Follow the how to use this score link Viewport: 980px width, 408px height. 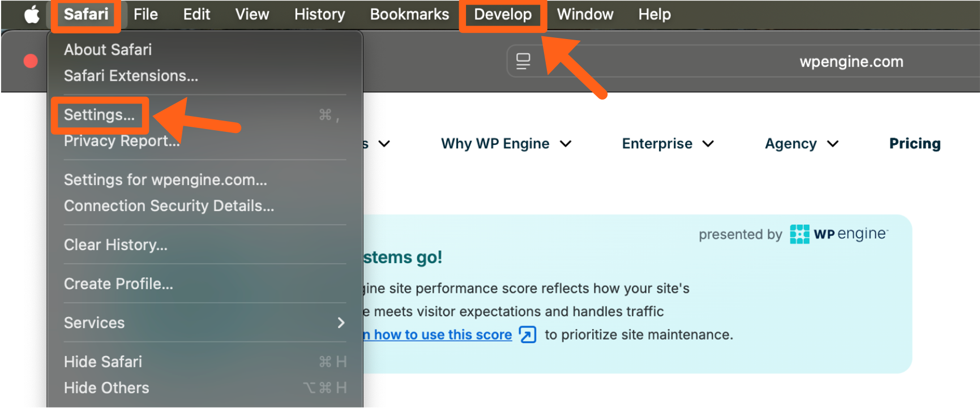click(442, 335)
